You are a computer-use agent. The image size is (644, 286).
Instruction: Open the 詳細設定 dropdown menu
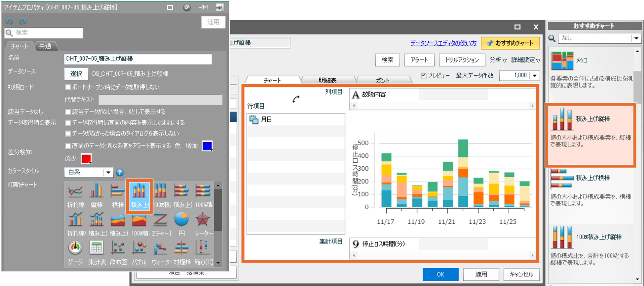click(x=526, y=60)
